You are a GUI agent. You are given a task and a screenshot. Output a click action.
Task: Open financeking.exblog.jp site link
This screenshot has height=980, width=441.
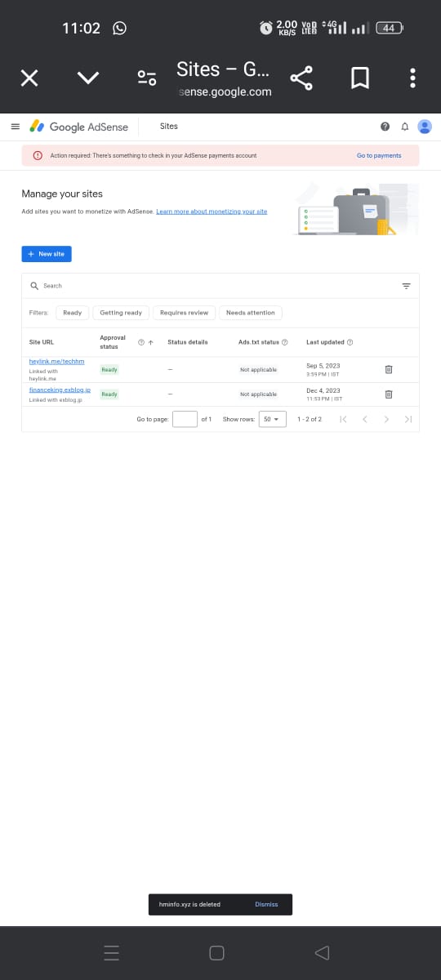(x=60, y=390)
